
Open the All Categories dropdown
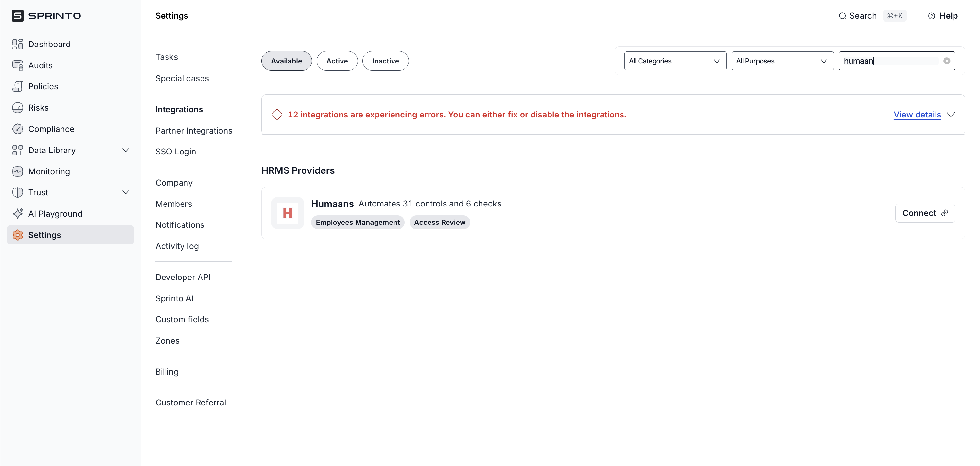click(x=675, y=61)
